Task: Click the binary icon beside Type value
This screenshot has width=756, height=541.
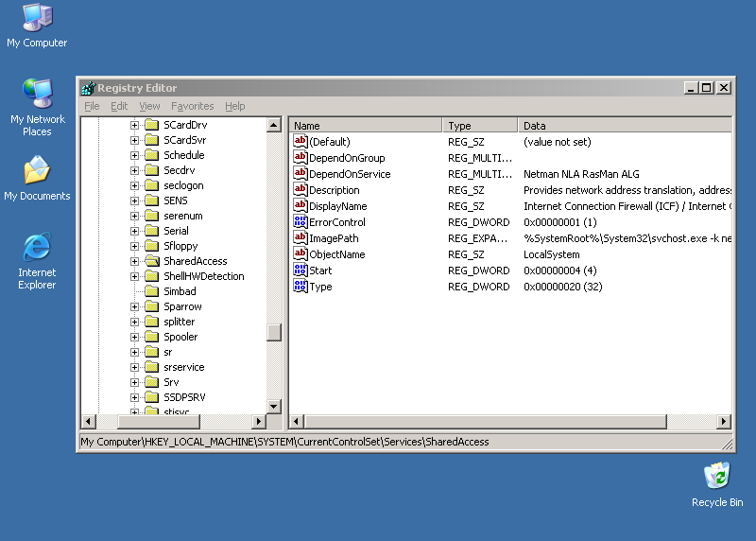Action: [300, 286]
